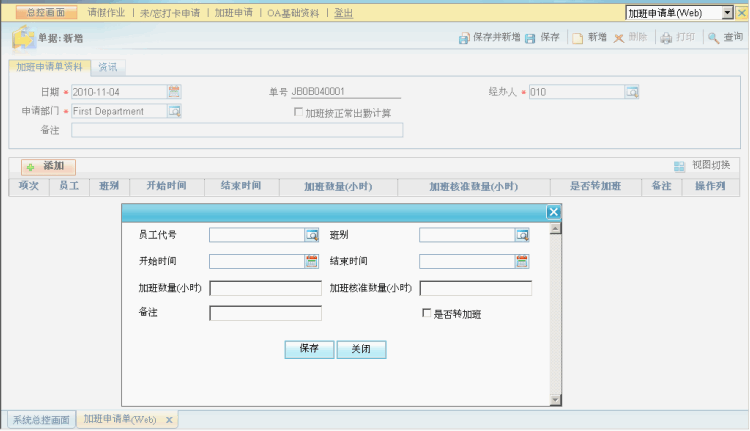Click the 保存 button in dialog
Screen dimensions: 750x431
tap(309, 349)
